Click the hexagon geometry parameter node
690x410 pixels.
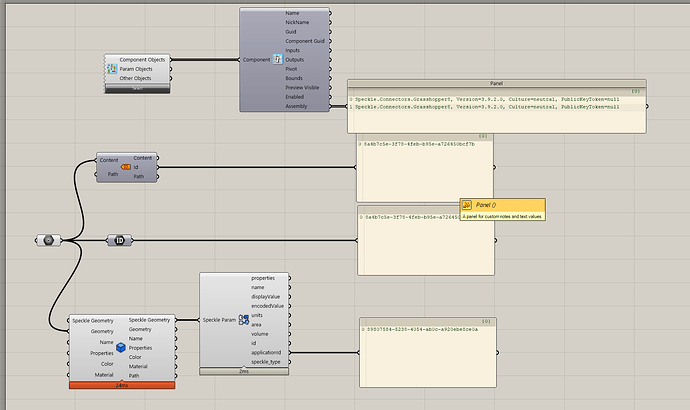[48, 240]
